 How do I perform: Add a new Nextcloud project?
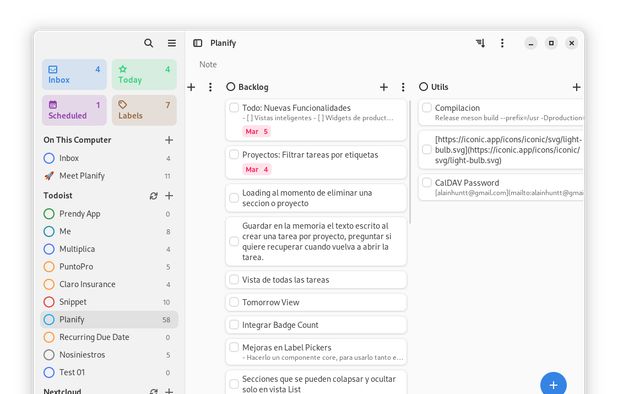point(169,391)
